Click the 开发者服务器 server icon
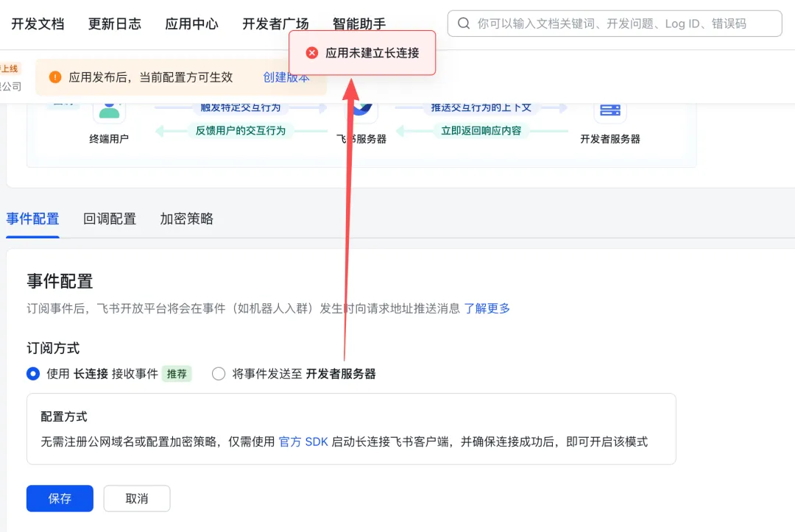The height and width of the screenshot is (532, 795). click(x=610, y=110)
